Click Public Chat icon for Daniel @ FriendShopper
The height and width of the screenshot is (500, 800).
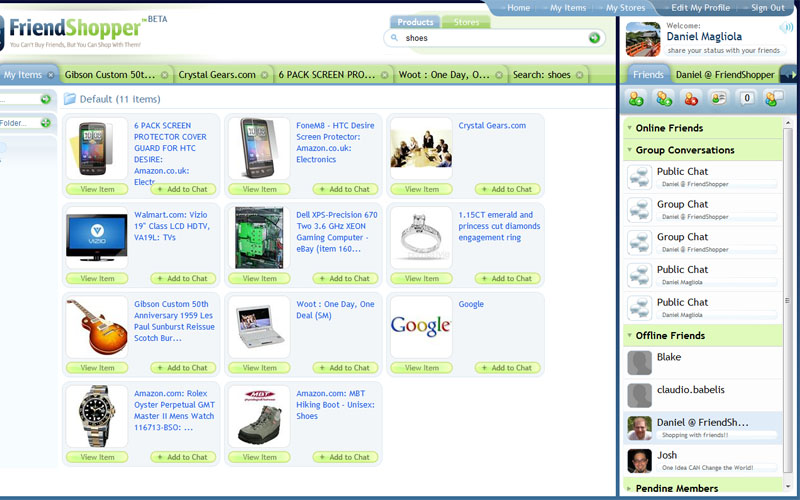(639, 178)
